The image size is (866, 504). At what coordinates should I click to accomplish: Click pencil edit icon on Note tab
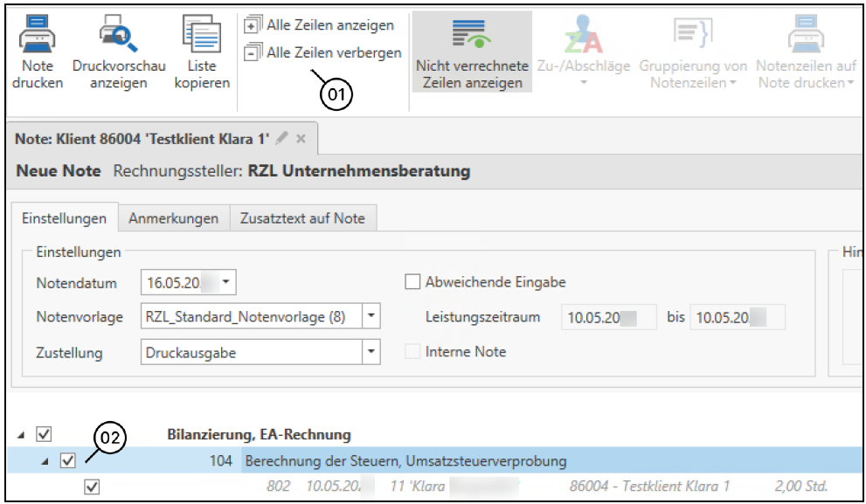click(x=281, y=139)
